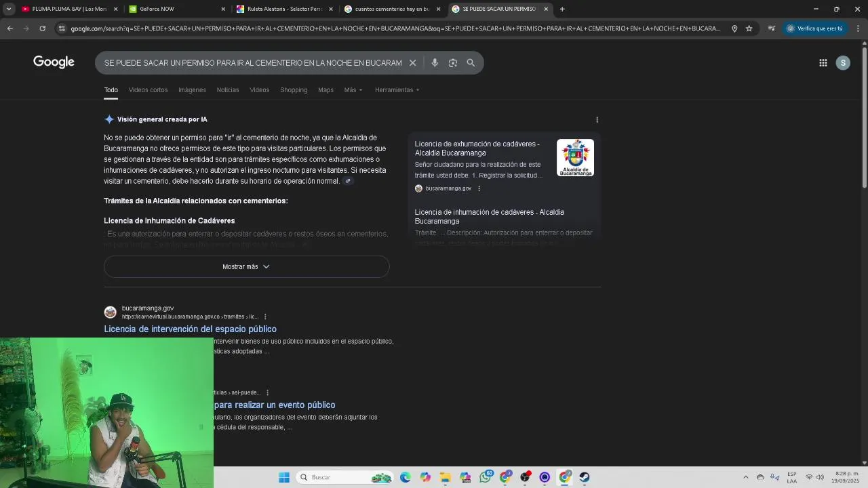
Task: Open Copilot from the taskbar
Action: [425, 477]
